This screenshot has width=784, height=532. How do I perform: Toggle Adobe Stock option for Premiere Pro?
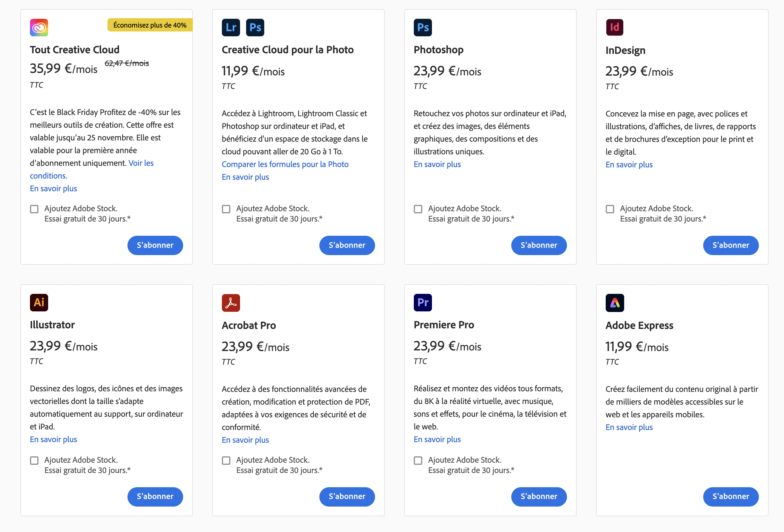(418, 460)
